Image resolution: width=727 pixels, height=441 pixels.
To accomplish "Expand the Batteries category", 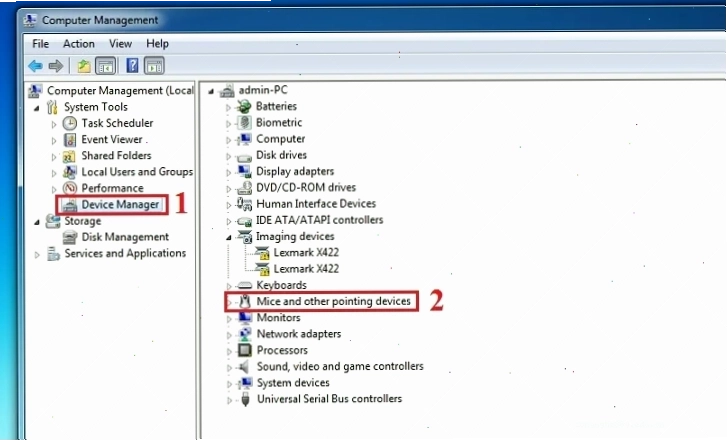I will 229,108.
